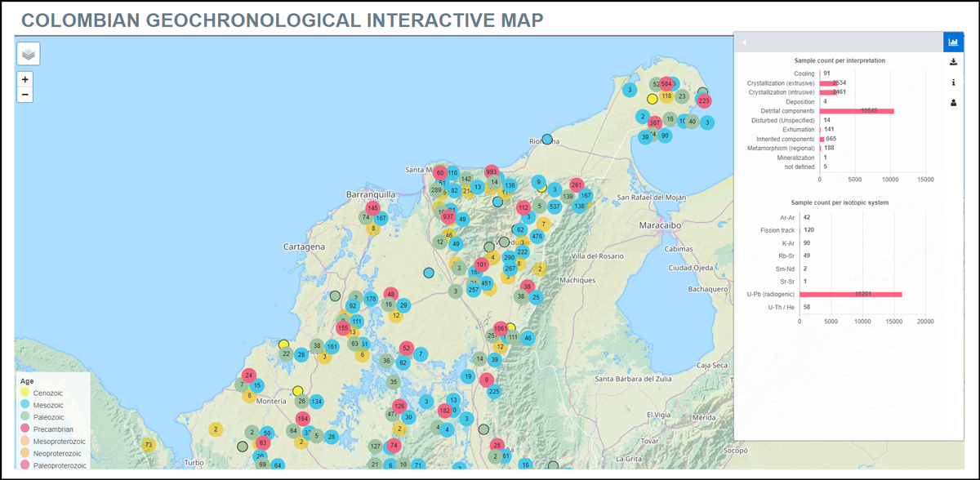Screen dimensions: 980x480
Task: Click the Barranquilla city label
Action: [x=370, y=194]
